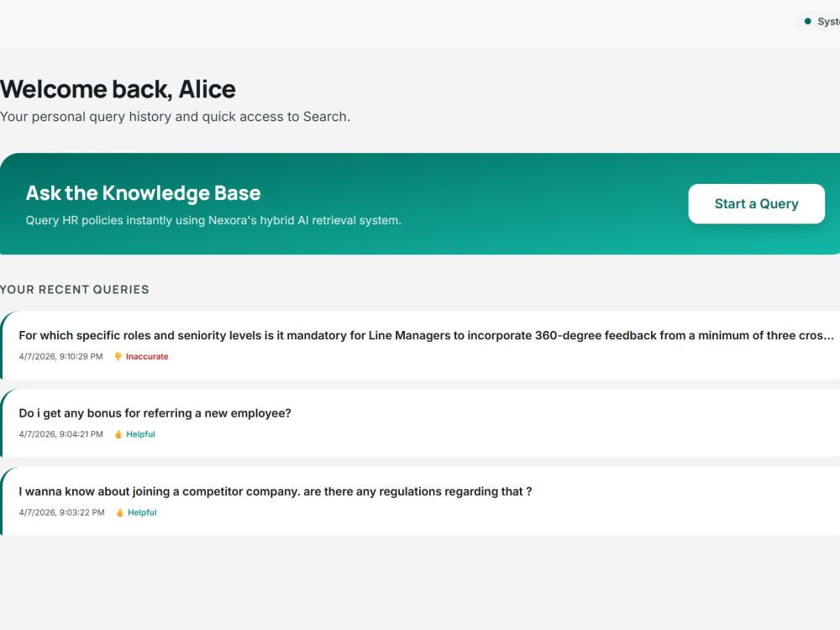Click the 9:10:29 PM timestamp
Viewport: 840px width, 630px height.
click(60, 356)
